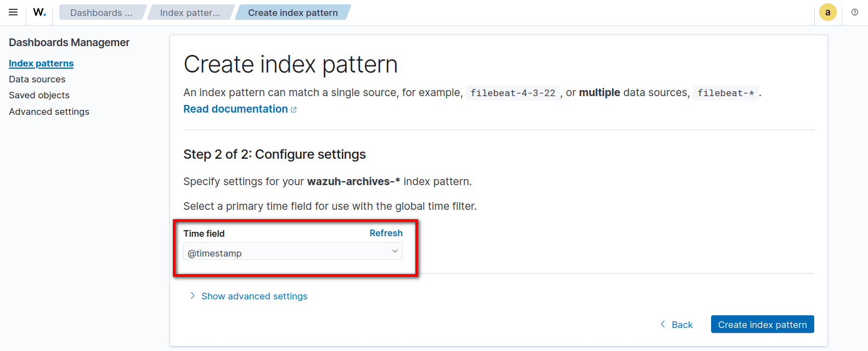The width and height of the screenshot is (868, 351).
Task: Select Index patterns in the sidebar
Action: [41, 63]
